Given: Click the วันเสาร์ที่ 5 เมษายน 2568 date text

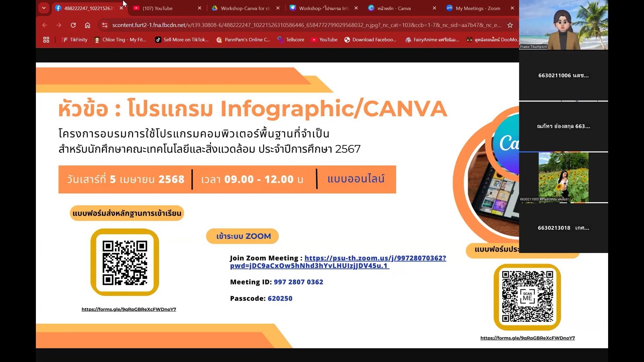Looking at the screenshot, I should click(x=125, y=179).
